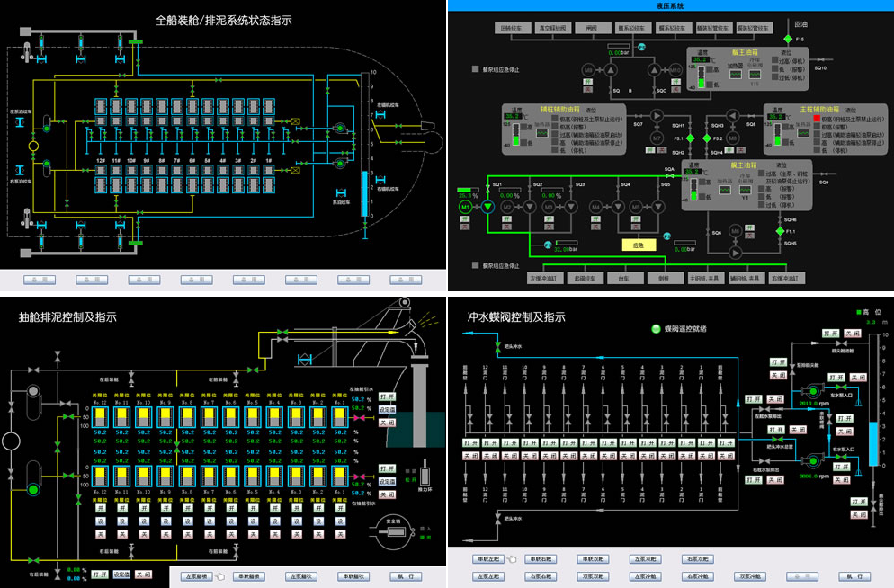Click the M1 motor icon

[466, 207]
